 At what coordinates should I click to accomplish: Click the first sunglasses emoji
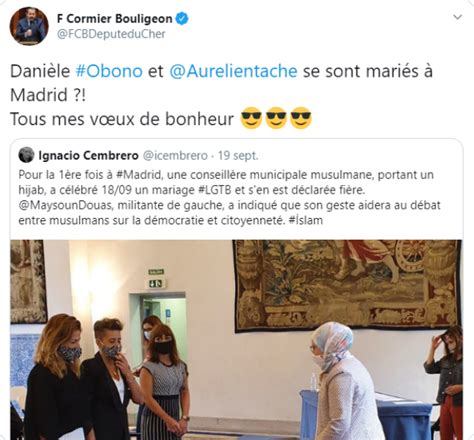pyautogui.click(x=251, y=118)
